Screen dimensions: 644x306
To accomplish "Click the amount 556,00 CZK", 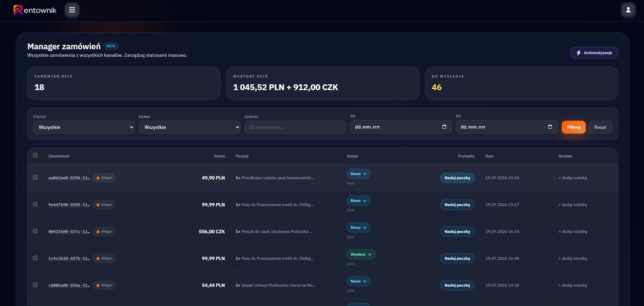I will pos(212,232).
